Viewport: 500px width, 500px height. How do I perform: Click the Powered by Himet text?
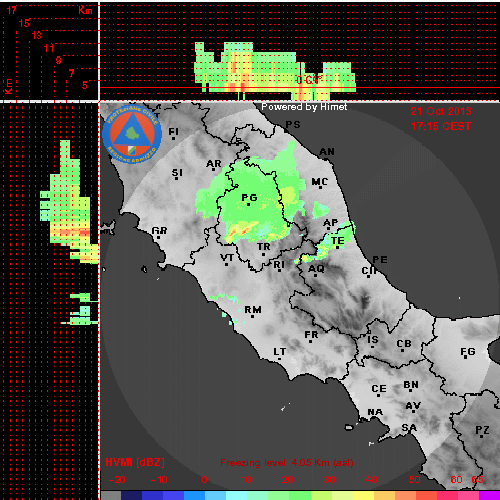[304, 107]
